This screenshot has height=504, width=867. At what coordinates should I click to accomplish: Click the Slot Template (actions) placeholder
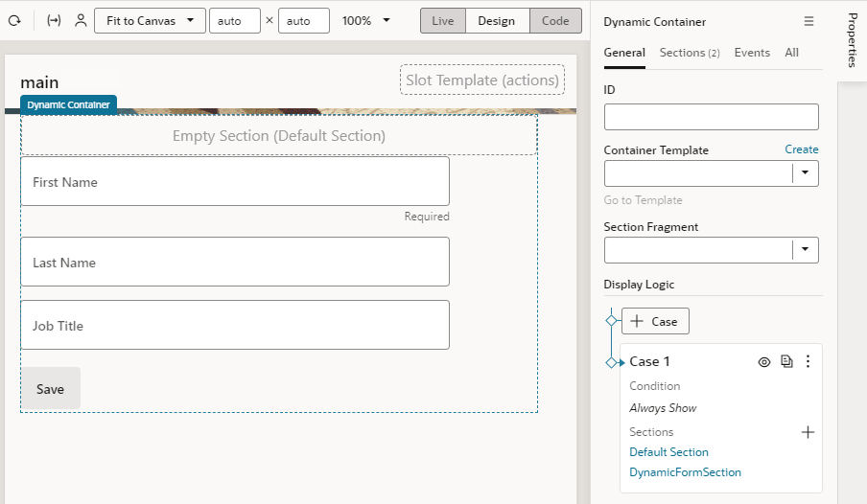482,80
